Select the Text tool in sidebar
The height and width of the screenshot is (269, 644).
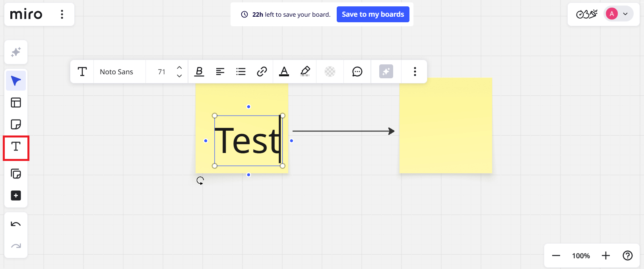pyautogui.click(x=16, y=147)
